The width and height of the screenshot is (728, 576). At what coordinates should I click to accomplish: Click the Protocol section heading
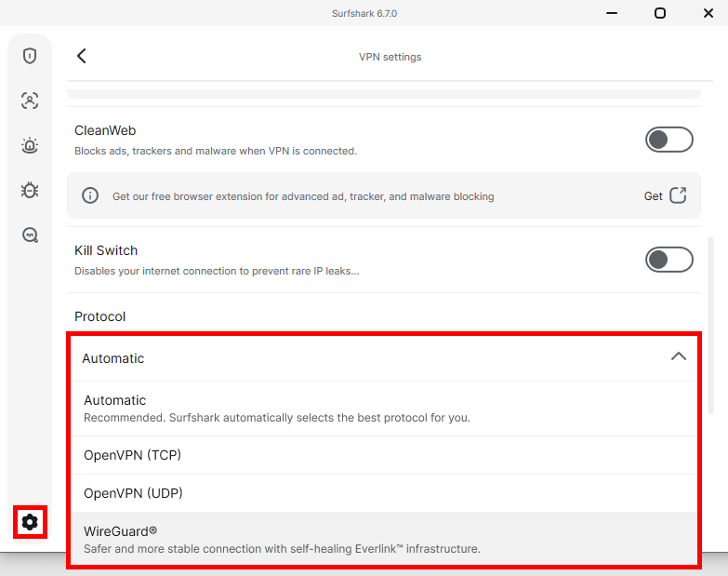99,316
